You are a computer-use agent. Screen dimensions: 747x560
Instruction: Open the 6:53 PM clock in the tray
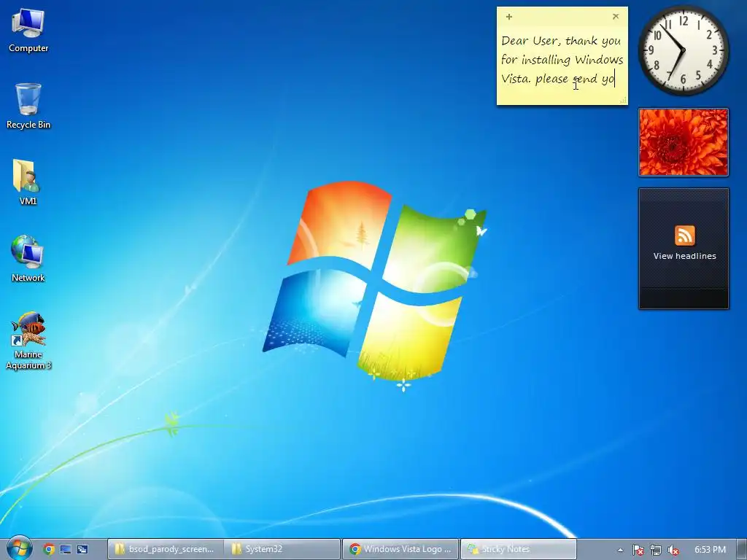pyautogui.click(x=710, y=550)
